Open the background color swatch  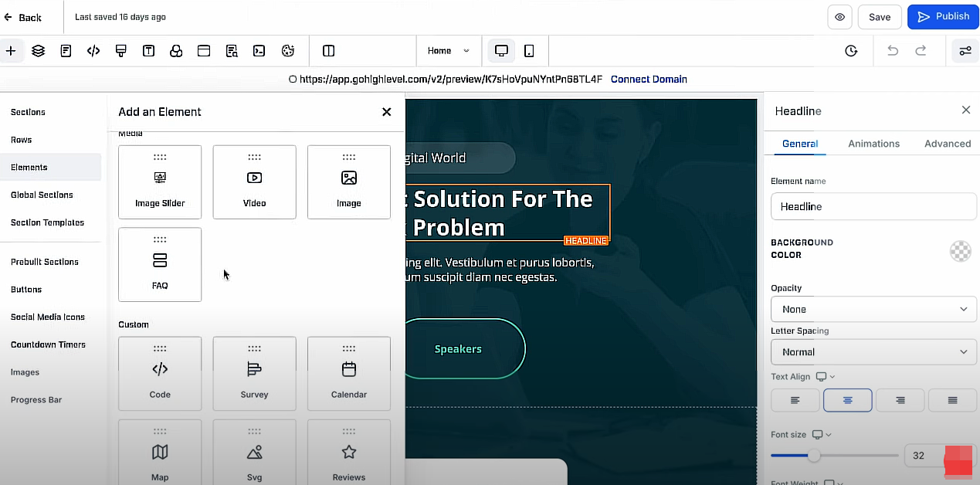click(x=960, y=251)
